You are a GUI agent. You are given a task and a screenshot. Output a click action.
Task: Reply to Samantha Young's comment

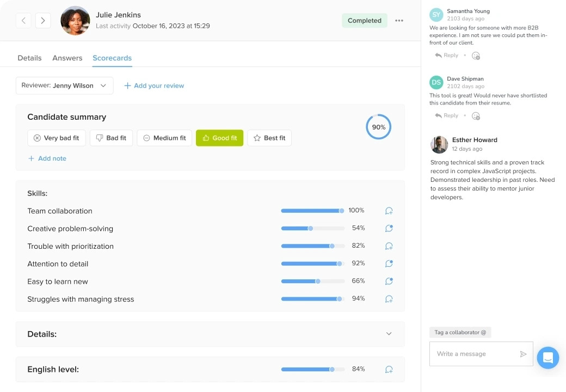pyautogui.click(x=446, y=55)
